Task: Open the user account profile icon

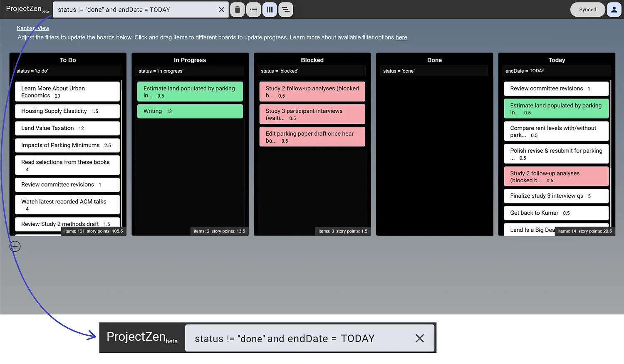Action: coord(614,10)
